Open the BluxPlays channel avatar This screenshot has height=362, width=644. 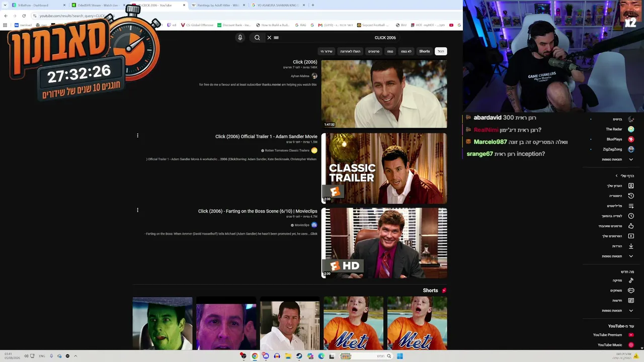(631, 139)
